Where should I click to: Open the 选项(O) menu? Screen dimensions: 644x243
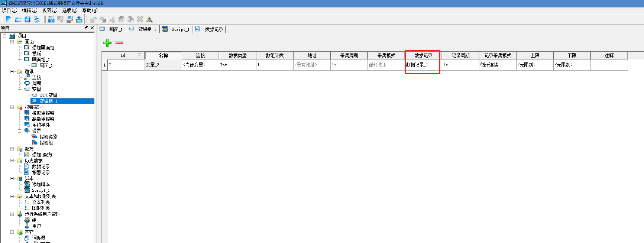[x=70, y=10]
